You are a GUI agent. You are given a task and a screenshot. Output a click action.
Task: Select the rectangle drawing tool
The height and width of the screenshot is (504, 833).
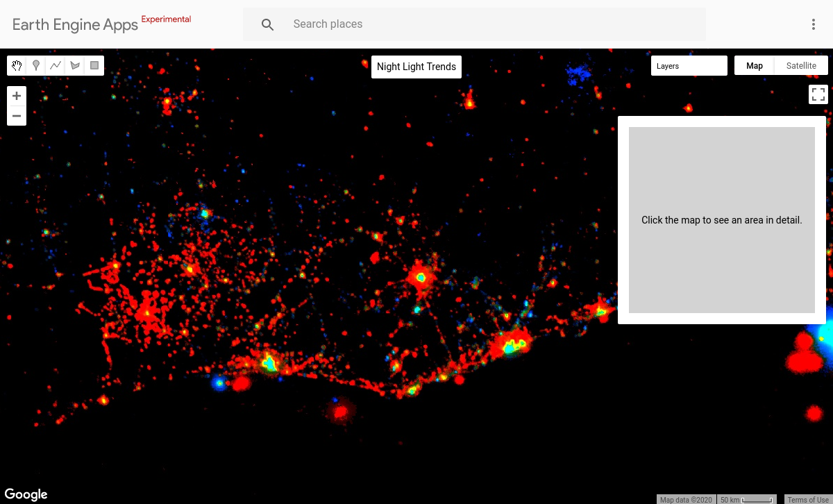click(94, 65)
